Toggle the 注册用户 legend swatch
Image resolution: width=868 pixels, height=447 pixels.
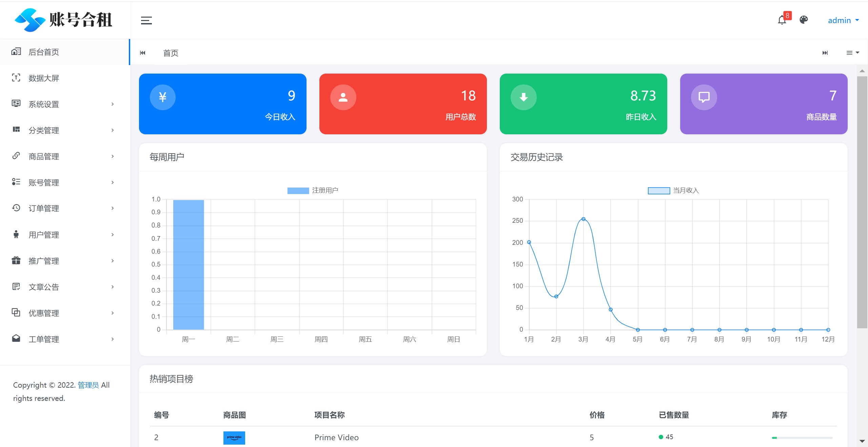(298, 191)
